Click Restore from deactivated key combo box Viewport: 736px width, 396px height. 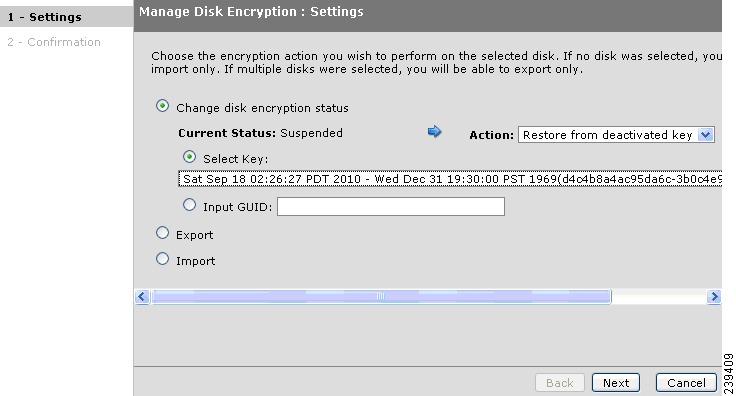[616, 135]
